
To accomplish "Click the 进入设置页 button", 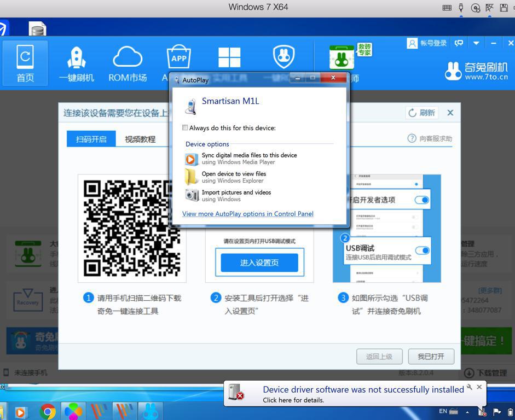I will point(259,262).
